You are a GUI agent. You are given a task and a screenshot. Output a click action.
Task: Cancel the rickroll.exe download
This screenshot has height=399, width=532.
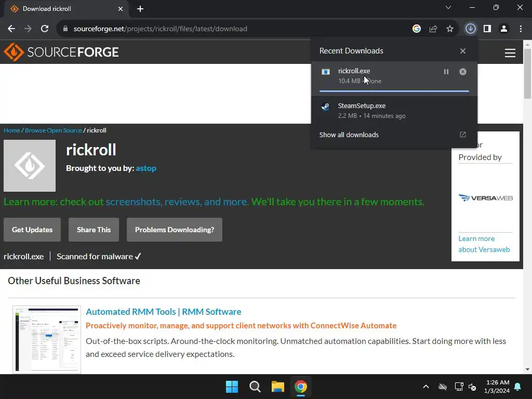point(463,72)
